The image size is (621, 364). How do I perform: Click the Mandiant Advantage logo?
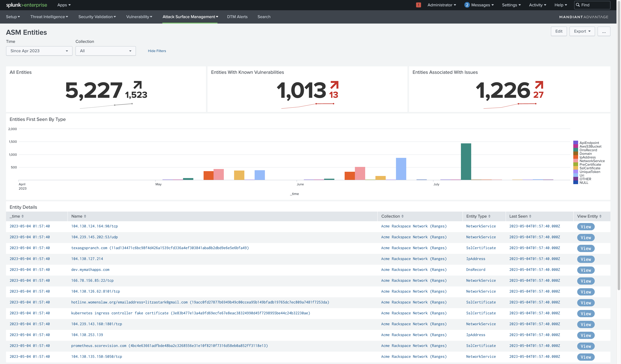[584, 17]
